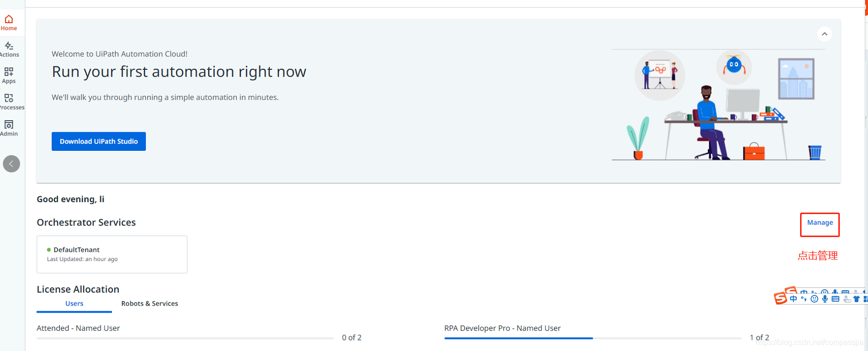Switch to Robots & Services tab
Image resolution: width=868 pixels, height=351 pixels.
point(150,304)
